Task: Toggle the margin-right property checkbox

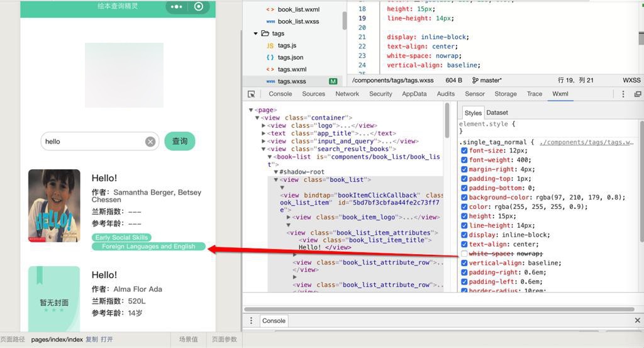Action: (x=464, y=169)
